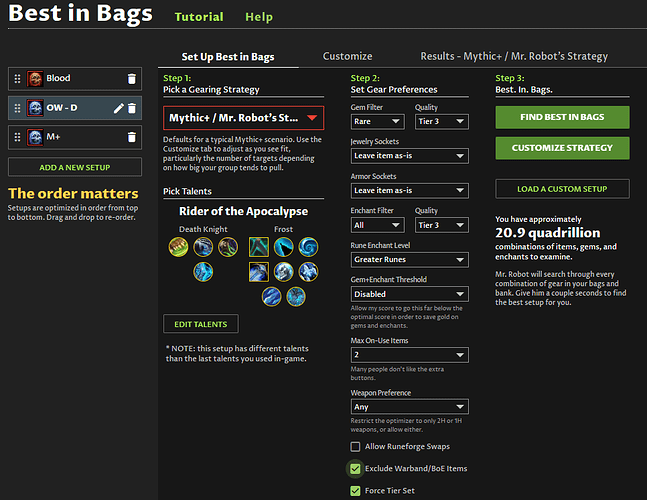
Task: Click Customize Strategy button
Action: (562, 148)
